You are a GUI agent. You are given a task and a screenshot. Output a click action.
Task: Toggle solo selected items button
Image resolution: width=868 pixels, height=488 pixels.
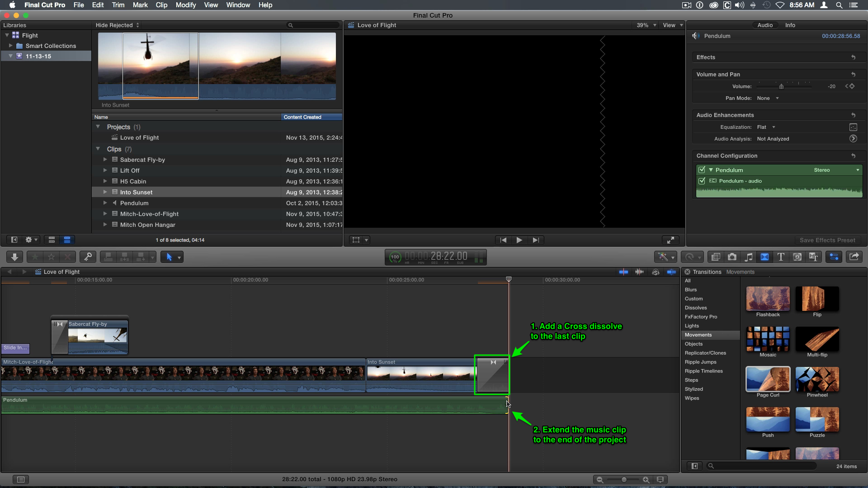656,272
